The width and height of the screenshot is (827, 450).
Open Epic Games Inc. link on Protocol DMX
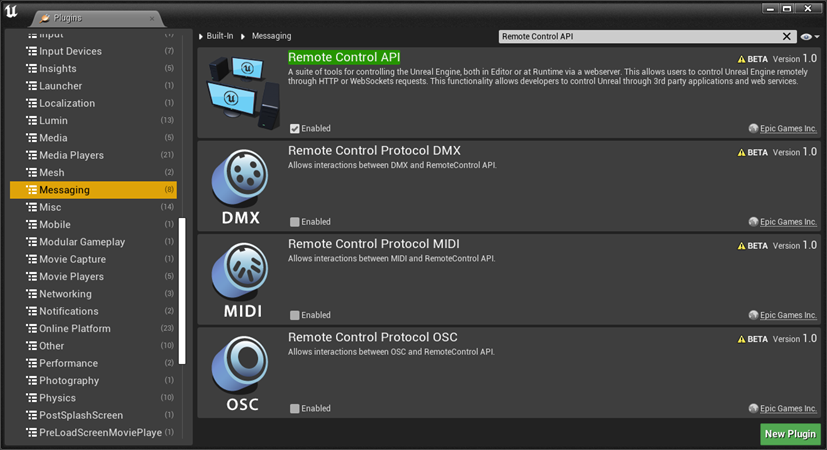[788, 222]
